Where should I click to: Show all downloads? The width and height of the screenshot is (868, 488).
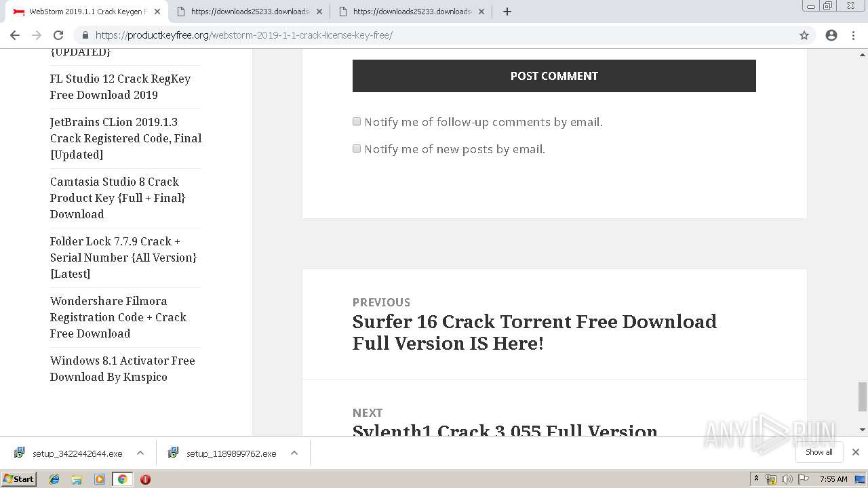point(819,452)
